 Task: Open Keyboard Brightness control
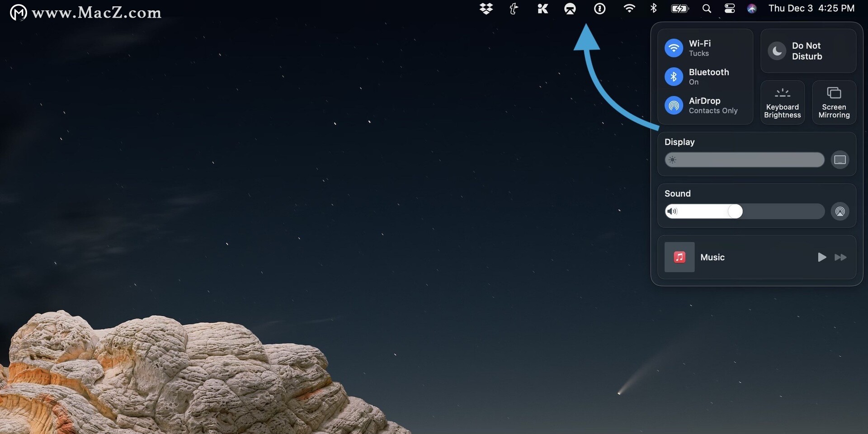tap(783, 103)
